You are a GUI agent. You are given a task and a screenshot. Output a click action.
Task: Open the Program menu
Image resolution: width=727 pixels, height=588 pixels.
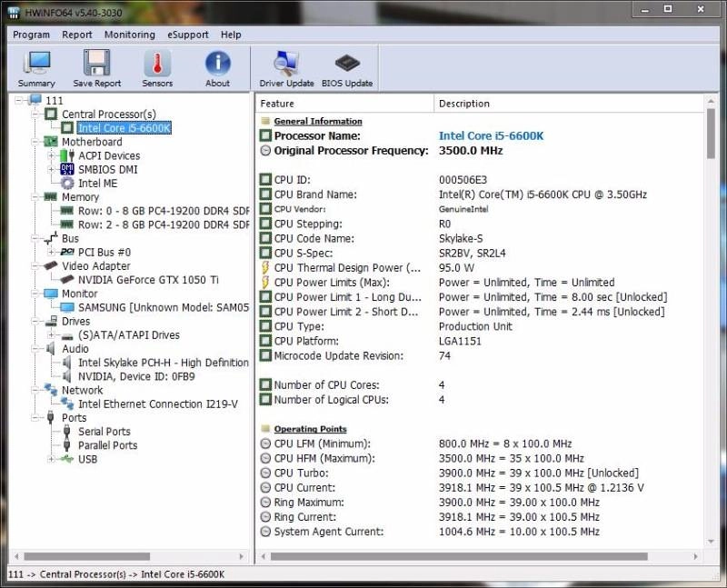point(31,35)
